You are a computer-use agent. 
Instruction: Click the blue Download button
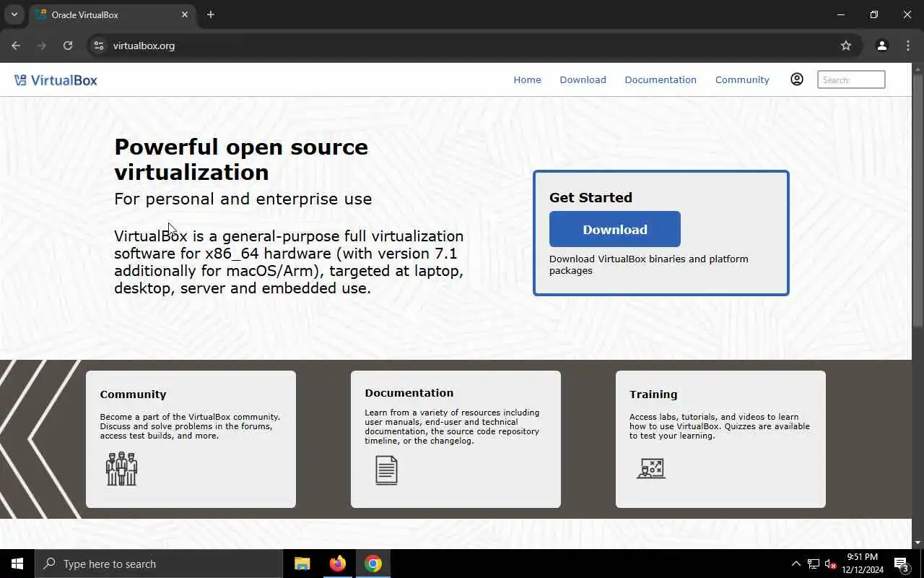point(615,229)
